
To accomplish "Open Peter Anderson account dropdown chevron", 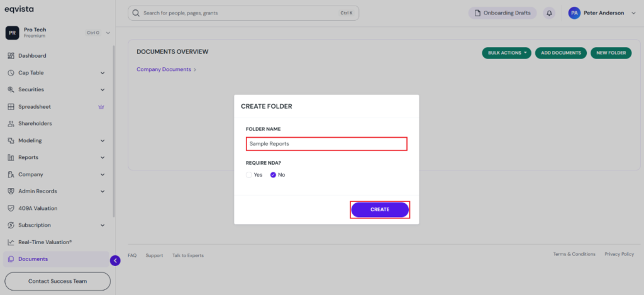I will [633, 13].
